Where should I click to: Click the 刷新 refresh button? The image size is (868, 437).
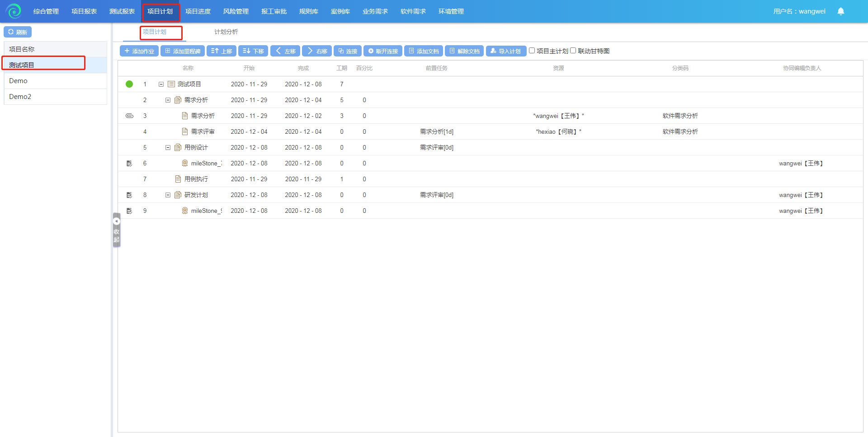point(18,32)
